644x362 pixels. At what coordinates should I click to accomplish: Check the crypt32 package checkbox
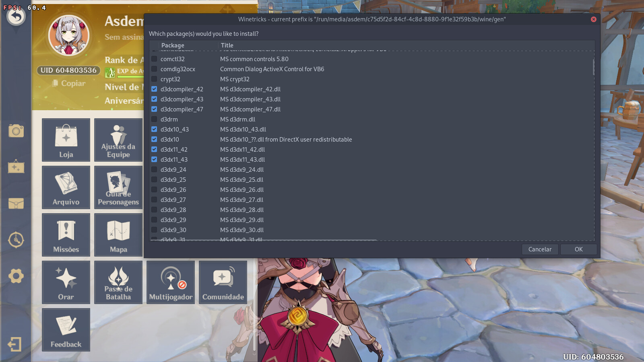[154, 79]
